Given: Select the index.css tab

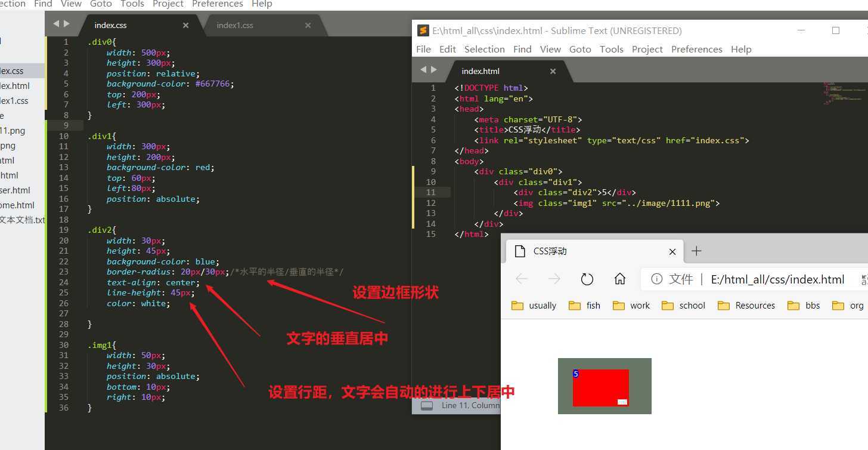Looking at the screenshot, I should (110, 25).
